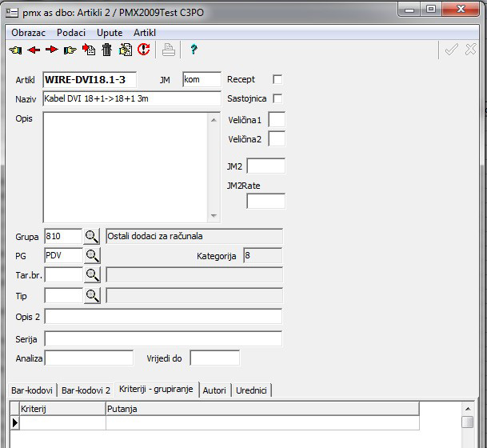
Task: Click the Veličina2 input box
Action: pyautogui.click(x=277, y=139)
